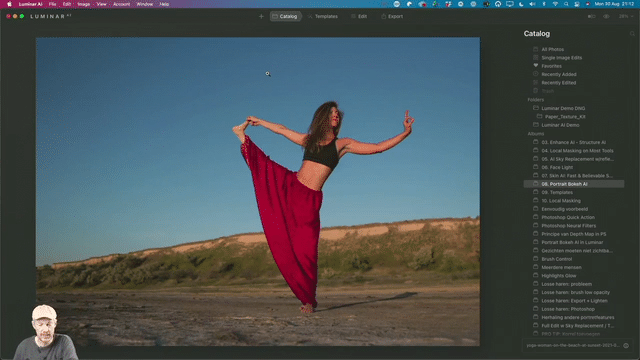Select album 06. Face Light

tap(557, 167)
